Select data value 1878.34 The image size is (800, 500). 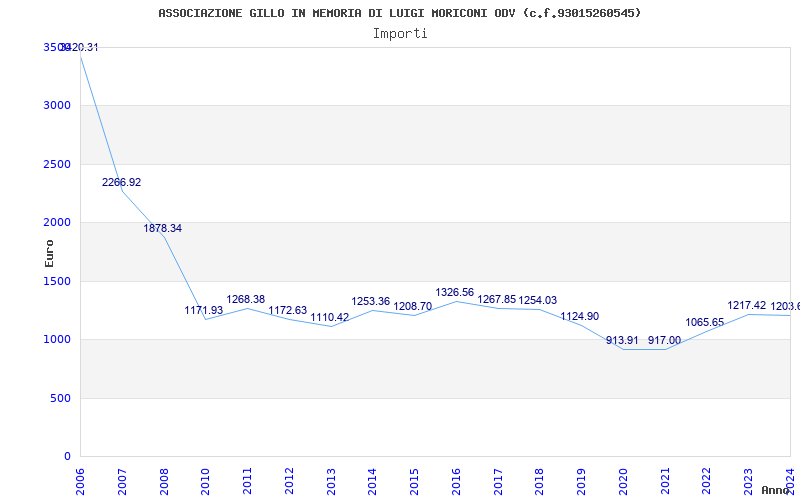point(162,228)
